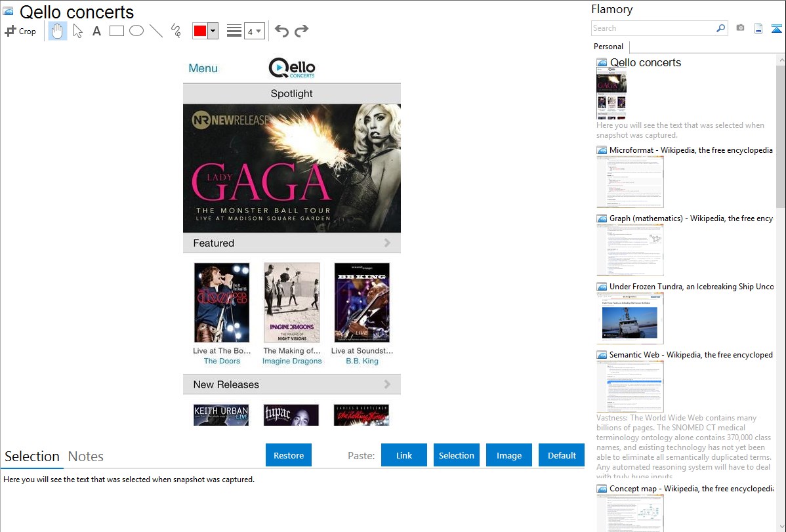Choose the text annotation tool
This screenshot has width=786, height=532.
point(96,31)
